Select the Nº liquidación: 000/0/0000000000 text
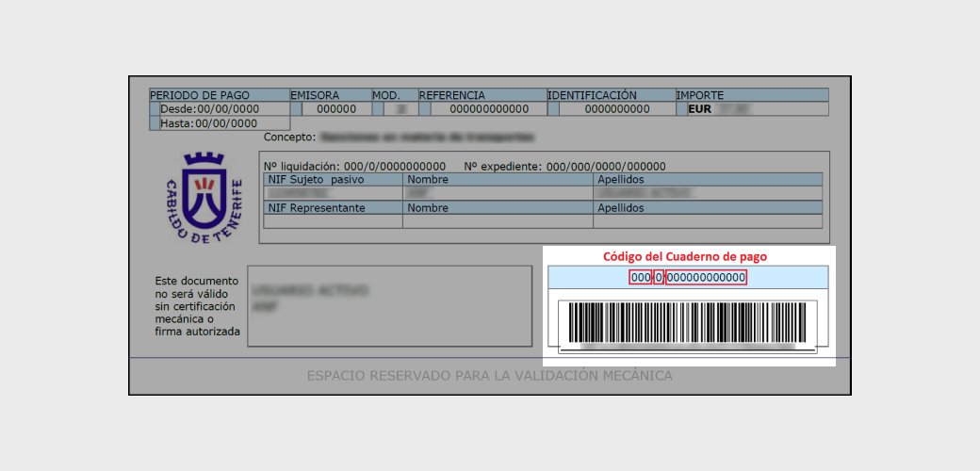980x471 pixels. click(354, 166)
